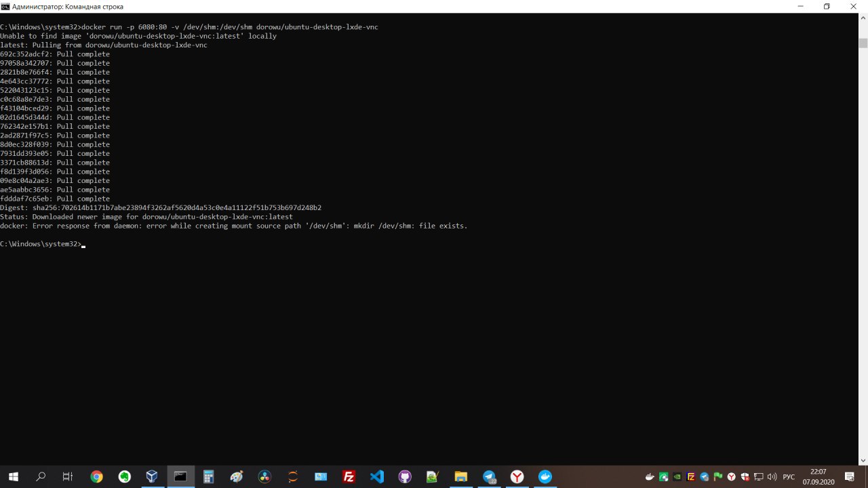Image resolution: width=868 pixels, height=488 pixels.
Task: Open the volume speaker control
Action: [x=772, y=476]
